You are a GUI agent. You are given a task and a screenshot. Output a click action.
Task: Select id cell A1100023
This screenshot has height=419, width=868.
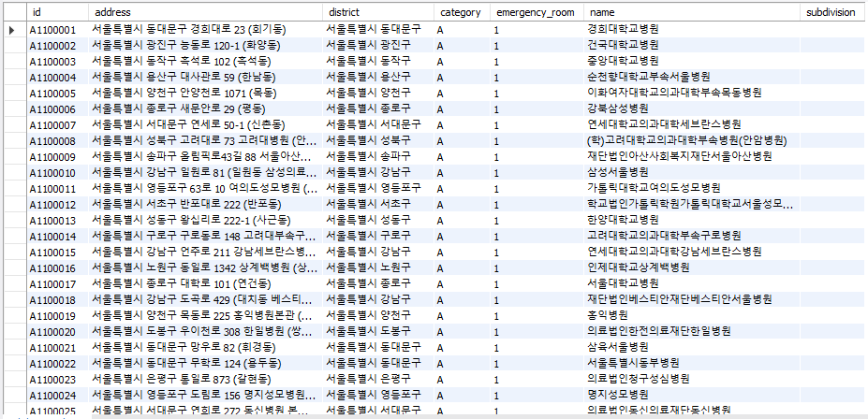[x=56, y=380]
